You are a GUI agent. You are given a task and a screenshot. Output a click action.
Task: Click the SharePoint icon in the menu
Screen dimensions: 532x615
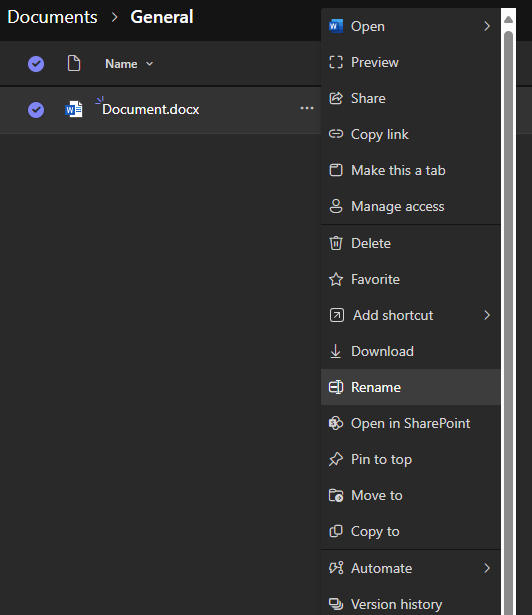point(336,423)
